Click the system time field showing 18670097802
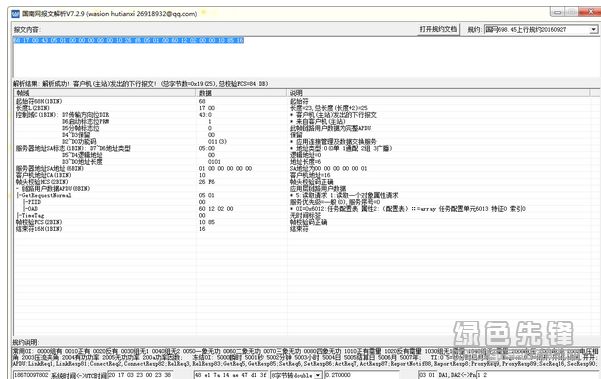 tap(32, 375)
